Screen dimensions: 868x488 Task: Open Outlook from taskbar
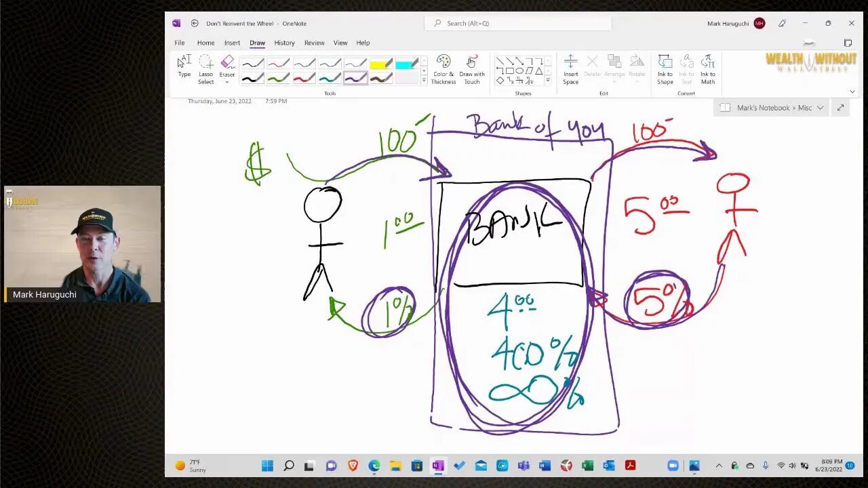coord(609,466)
